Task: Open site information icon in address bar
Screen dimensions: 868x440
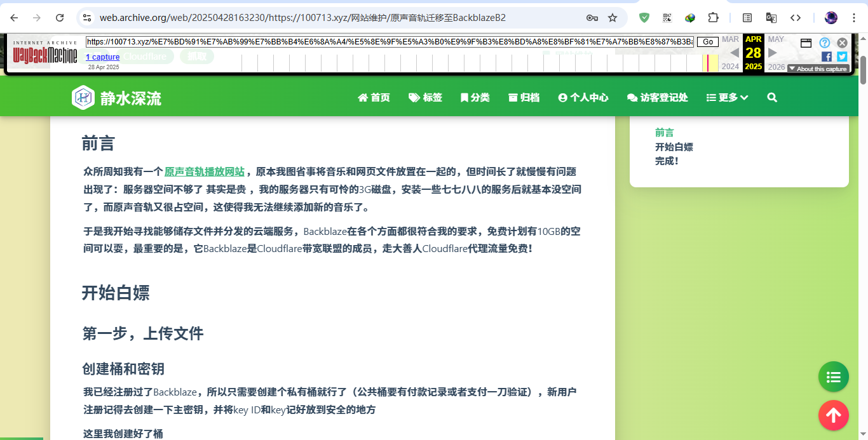Action: 87,18
